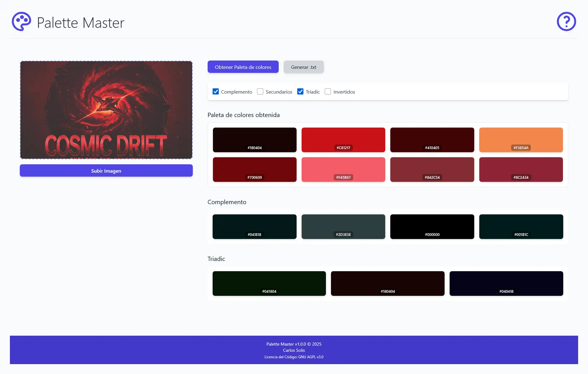Click the Palette Master palette logo icon
This screenshot has height=374, width=588.
point(21,22)
